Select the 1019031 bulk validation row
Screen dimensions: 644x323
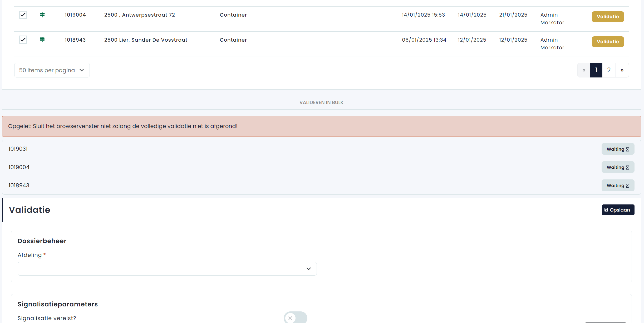tap(290, 149)
